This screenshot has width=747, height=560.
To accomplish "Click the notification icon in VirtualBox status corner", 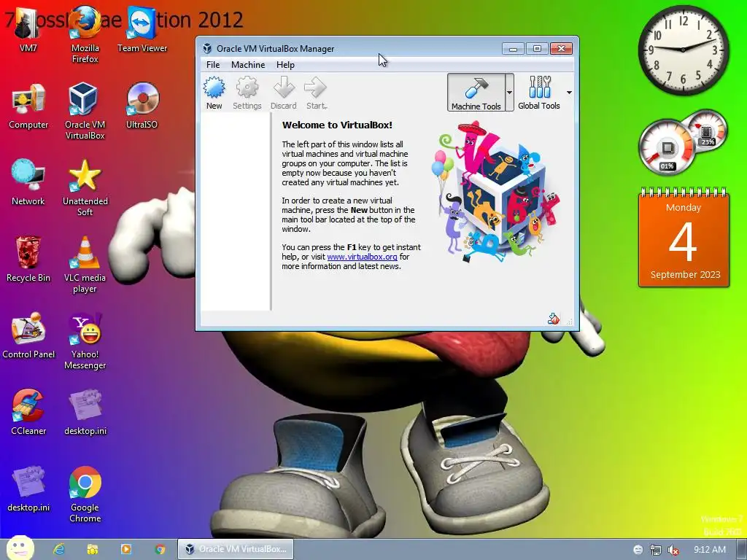I will [x=553, y=319].
